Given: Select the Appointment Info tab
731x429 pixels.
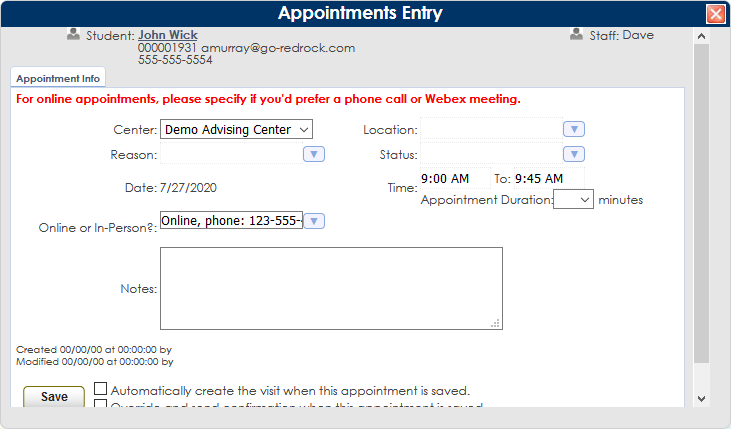Looking at the screenshot, I should click(58, 78).
